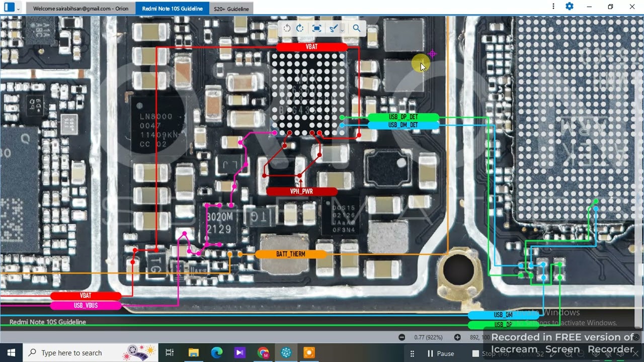Select the Redmi Note 10S Guideline tab

coord(173,9)
